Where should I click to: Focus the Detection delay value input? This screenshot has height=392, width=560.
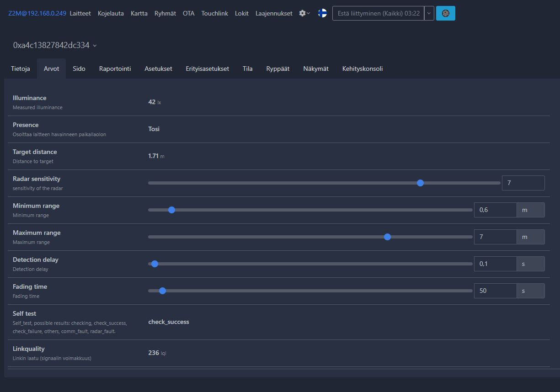point(495,264)
